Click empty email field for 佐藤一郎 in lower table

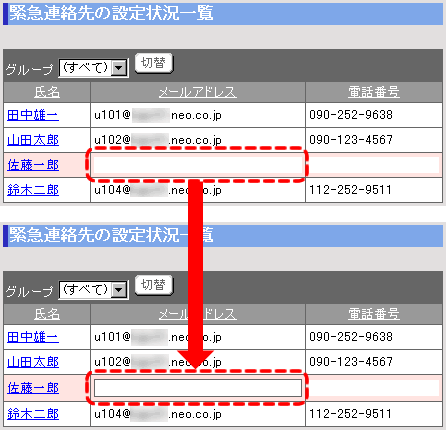(x=198, y=388)
